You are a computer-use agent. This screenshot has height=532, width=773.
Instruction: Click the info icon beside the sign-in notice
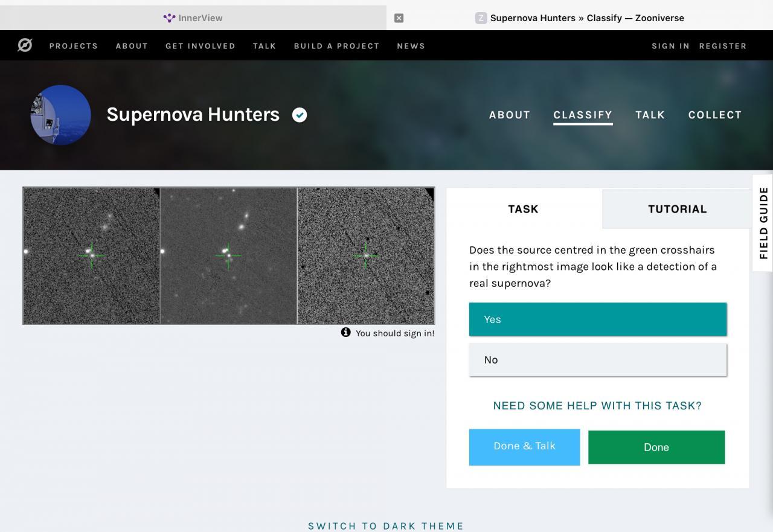tap(345, 332)
